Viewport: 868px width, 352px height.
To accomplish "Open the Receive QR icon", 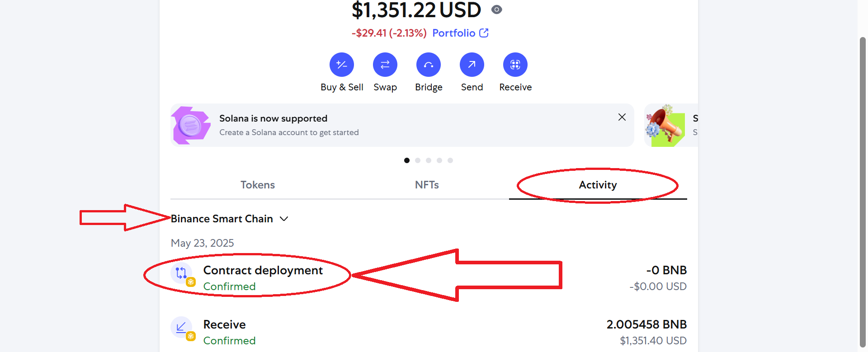I will click(515, 65).
